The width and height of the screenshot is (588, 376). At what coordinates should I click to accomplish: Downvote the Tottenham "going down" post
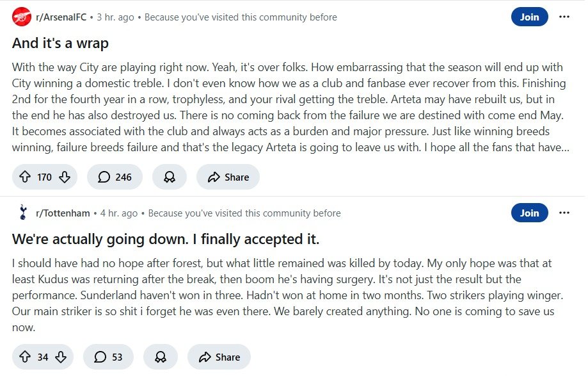[x=60, y=357]
